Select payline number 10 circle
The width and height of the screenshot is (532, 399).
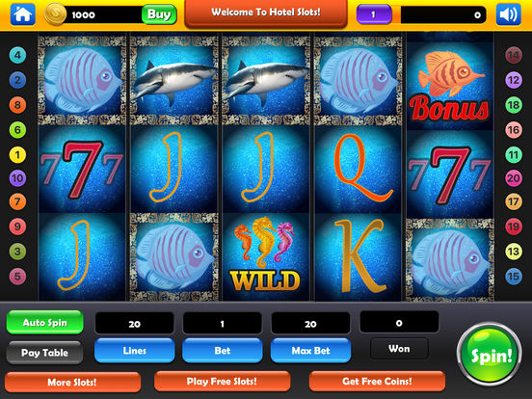(x=17, y=178)
